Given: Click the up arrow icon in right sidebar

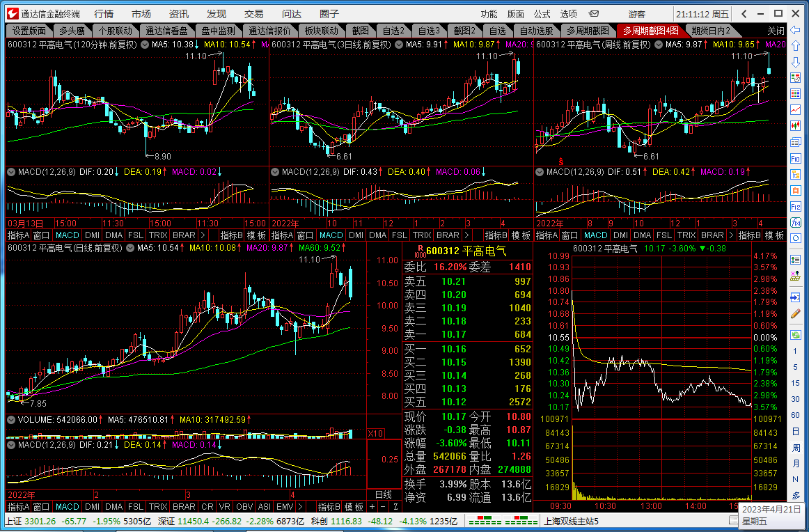Looking at the screenshot, I should pyautogui.click(x=795, y=46).
